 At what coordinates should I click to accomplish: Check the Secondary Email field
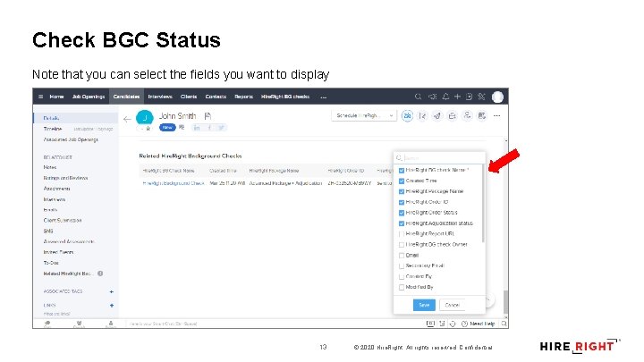tap(402, 266)
